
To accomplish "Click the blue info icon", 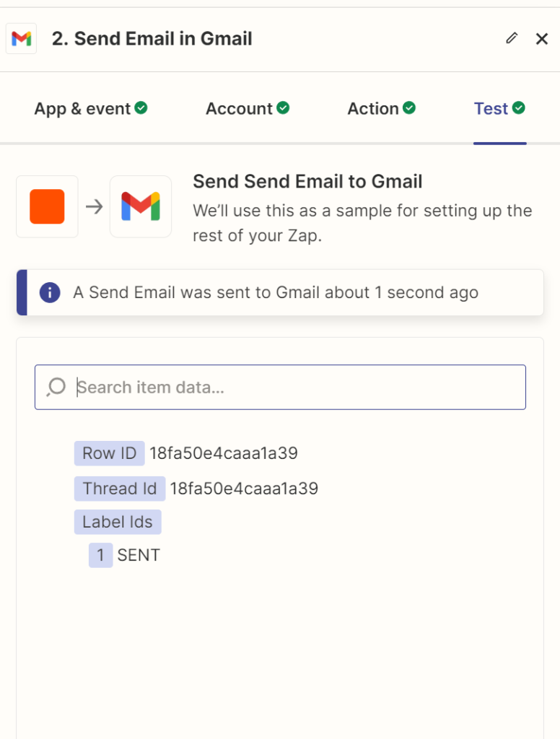I will coord(50,292).
